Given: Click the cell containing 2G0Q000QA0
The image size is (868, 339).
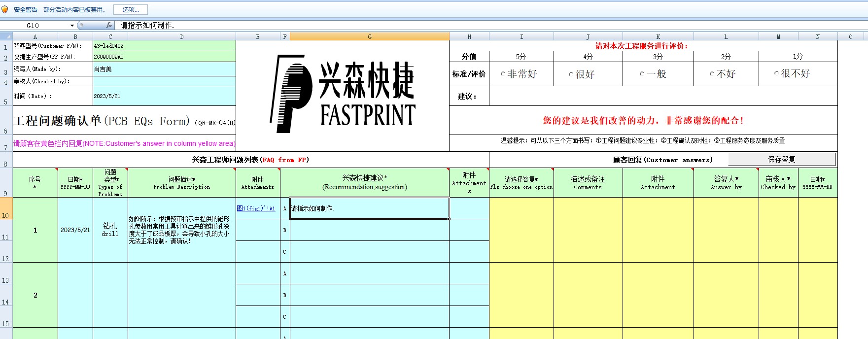Looking at the screenshot, I should pos(164,57).
